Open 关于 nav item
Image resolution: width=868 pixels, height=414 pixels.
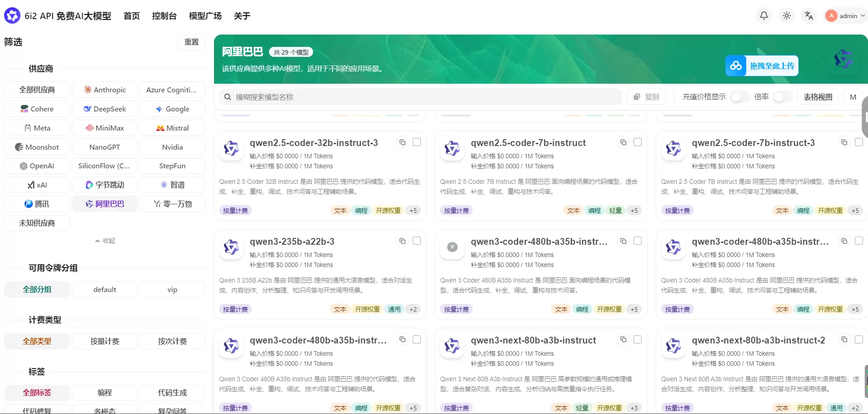[x=242, y=16]
